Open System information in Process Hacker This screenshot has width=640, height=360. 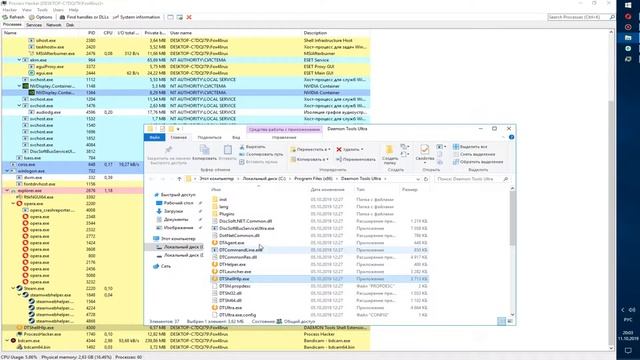point(136,17)
